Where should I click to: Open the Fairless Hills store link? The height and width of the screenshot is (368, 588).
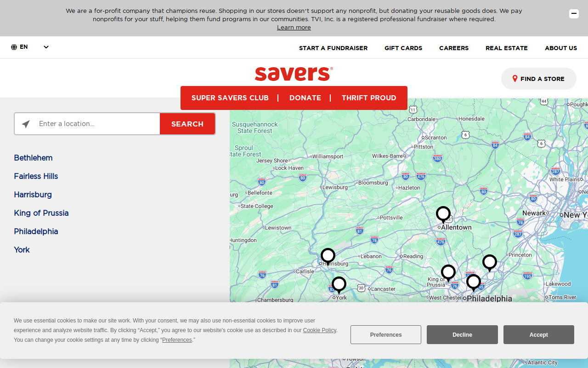tap(36, 176)
